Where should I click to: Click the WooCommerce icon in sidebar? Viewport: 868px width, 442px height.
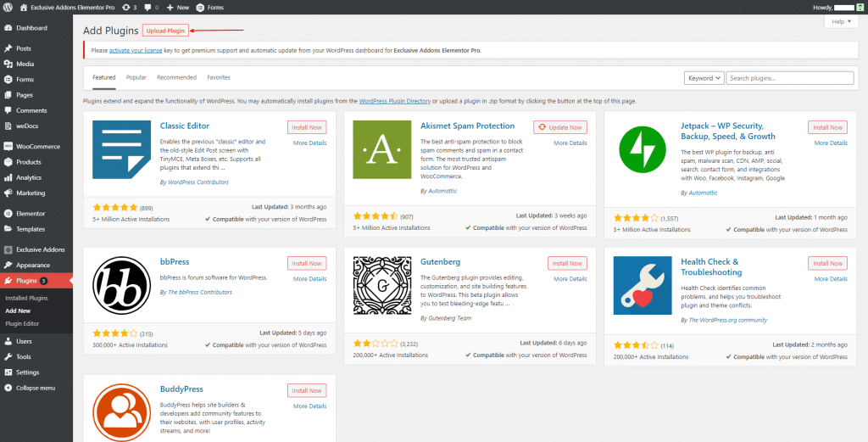8,147
